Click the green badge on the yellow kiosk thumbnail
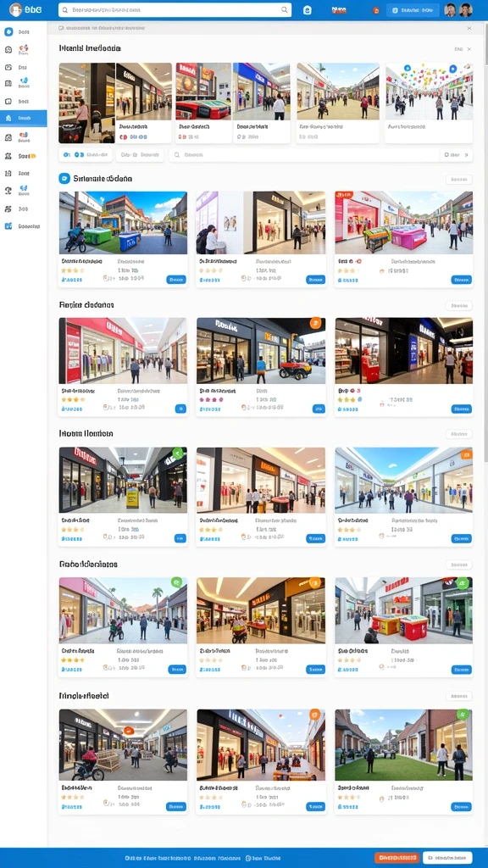Viewport: 488px width, 868px height. (x=178, y=453)
